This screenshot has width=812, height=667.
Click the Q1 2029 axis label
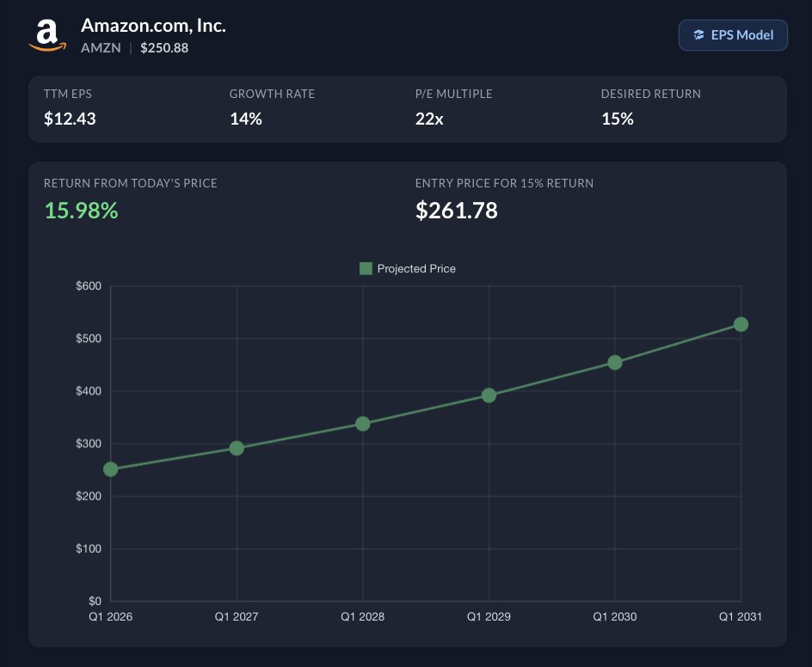click(489, 616)
